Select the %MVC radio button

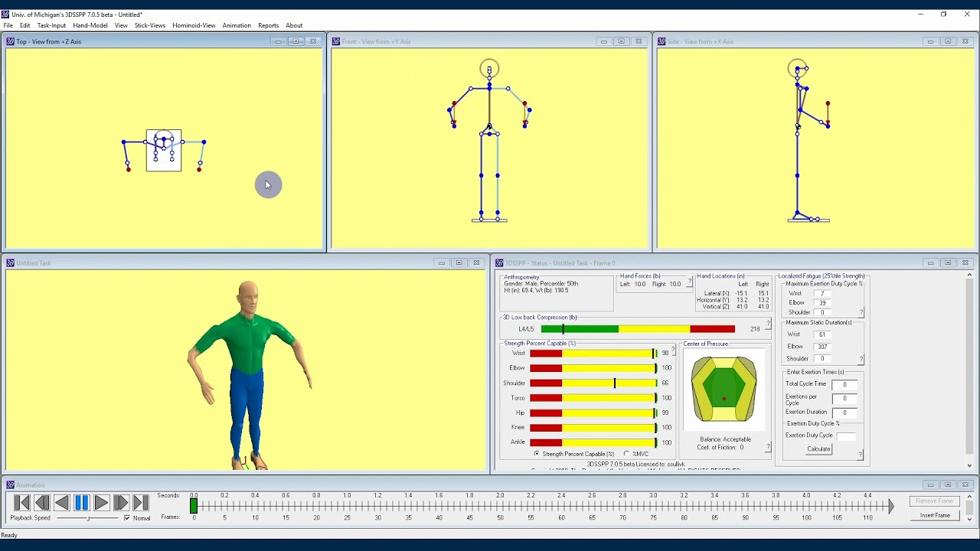pos(626,454)
